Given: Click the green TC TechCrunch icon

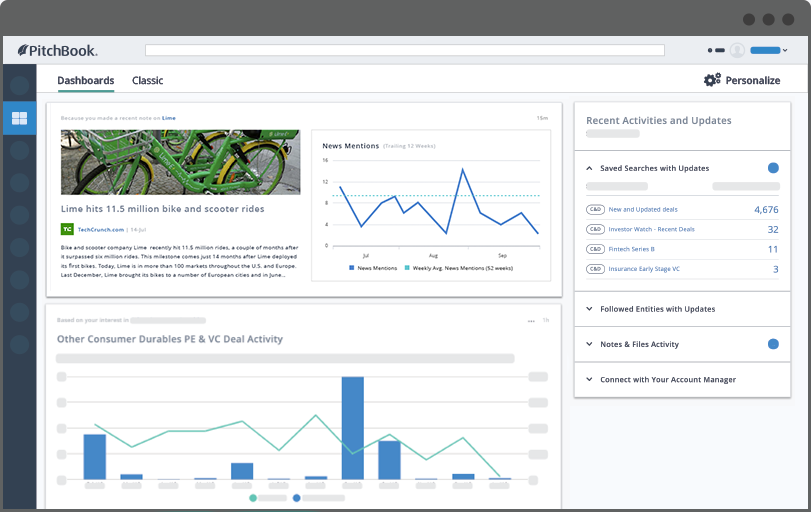Looking at the screenshot, I should 67,229.
